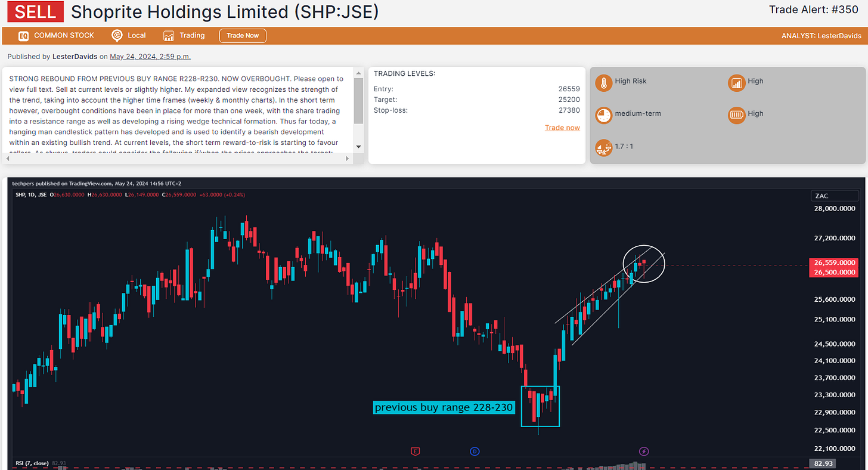Click the horizontal scrollbar left arrow under description

pos(8,159)
